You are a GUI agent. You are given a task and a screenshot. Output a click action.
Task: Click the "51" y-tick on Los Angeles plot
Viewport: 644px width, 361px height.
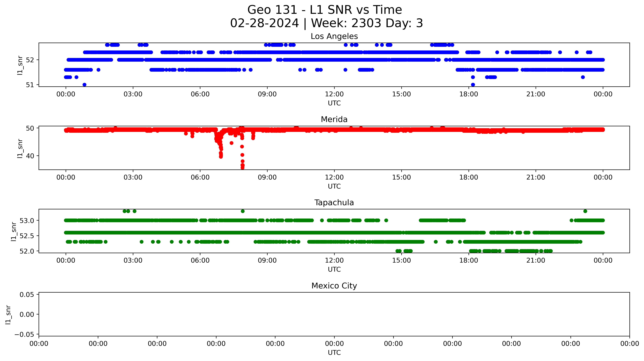pos(30,85)
